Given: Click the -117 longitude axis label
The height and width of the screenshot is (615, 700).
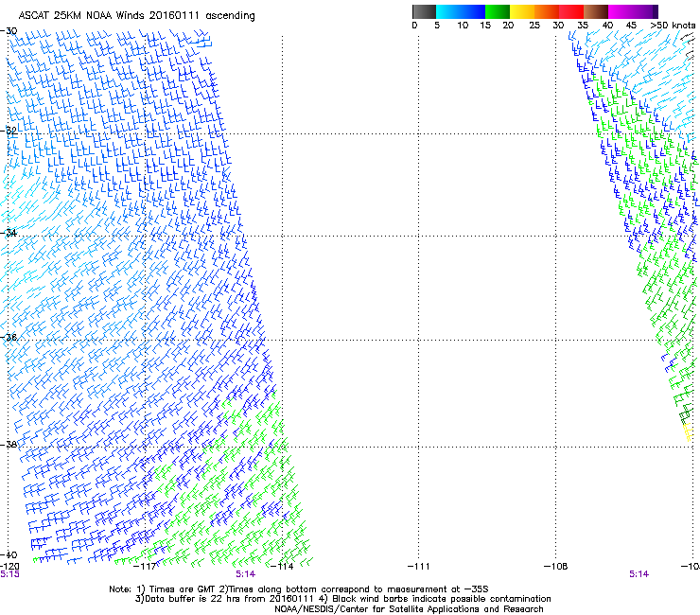Looking at the screenshot, I should (145, 567).
